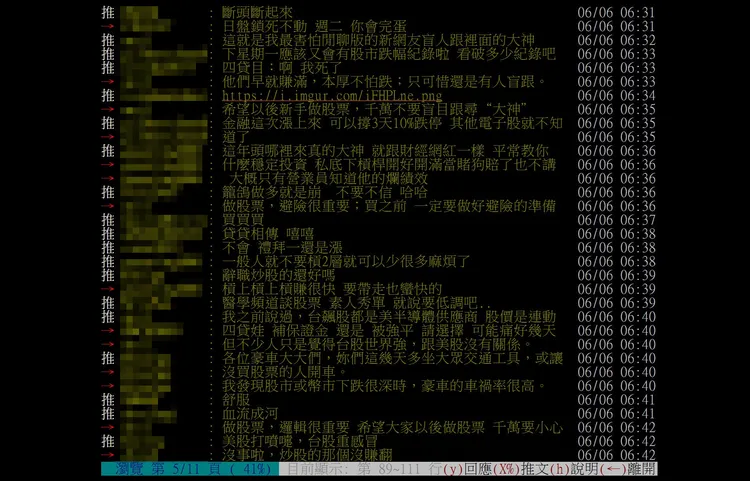Open the imgur.com/iFHPLne.png image link

click(x=332, y=96)
